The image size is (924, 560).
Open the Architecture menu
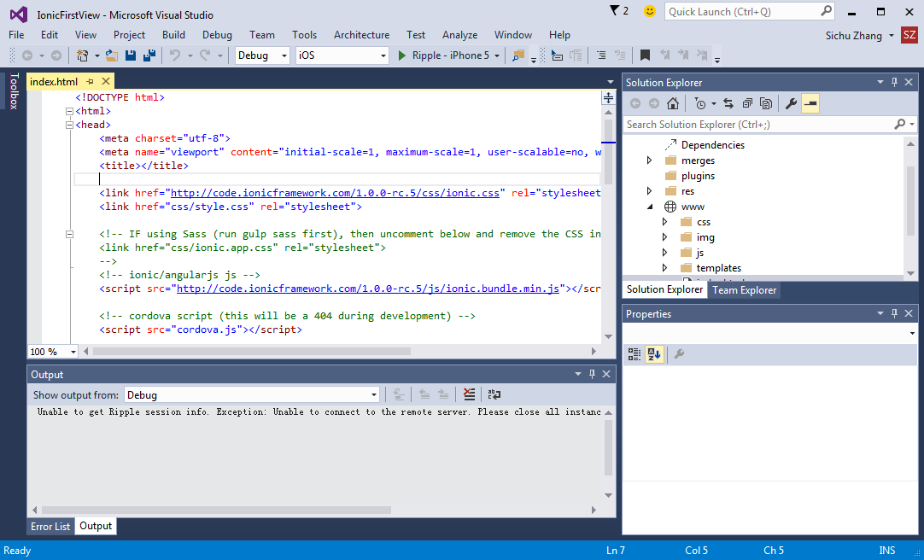[361, 35]
